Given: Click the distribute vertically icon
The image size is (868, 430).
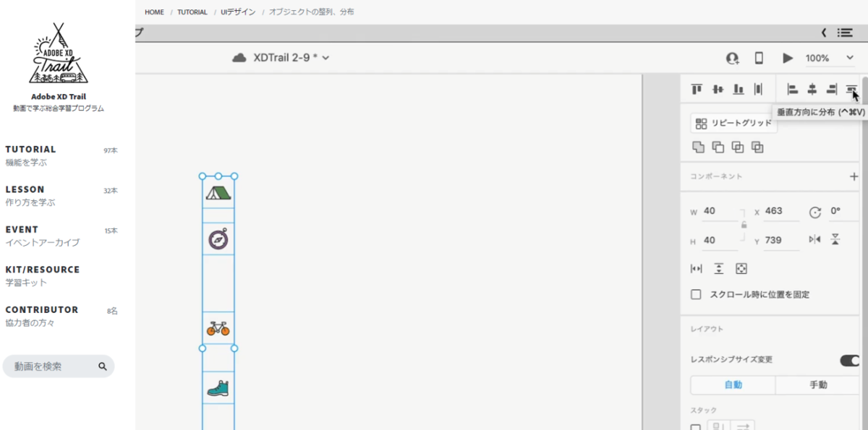Looking at the screenshot, I should pyautogui.click(x=851, y=89).
